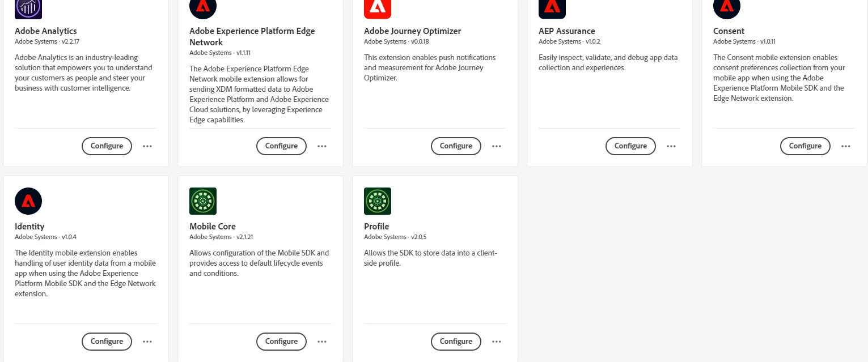
Task: Click the Adobe Analytics extension icon
Action: tap(28, 9)
